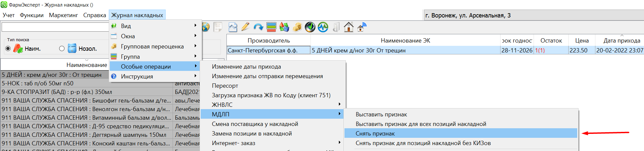This screenshot has height=151, width=644.
Task: Click the brown house toolbar icon
Action: click(348, 27)
